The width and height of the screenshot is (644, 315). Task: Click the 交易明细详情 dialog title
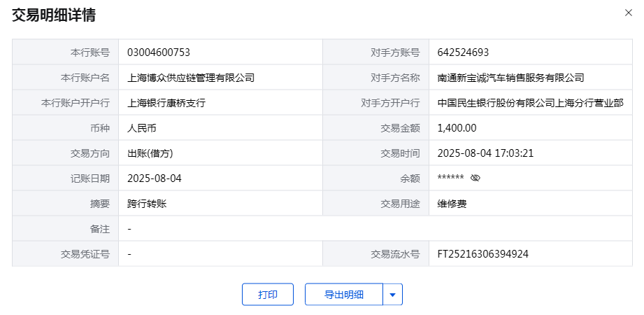coord(55,15)
